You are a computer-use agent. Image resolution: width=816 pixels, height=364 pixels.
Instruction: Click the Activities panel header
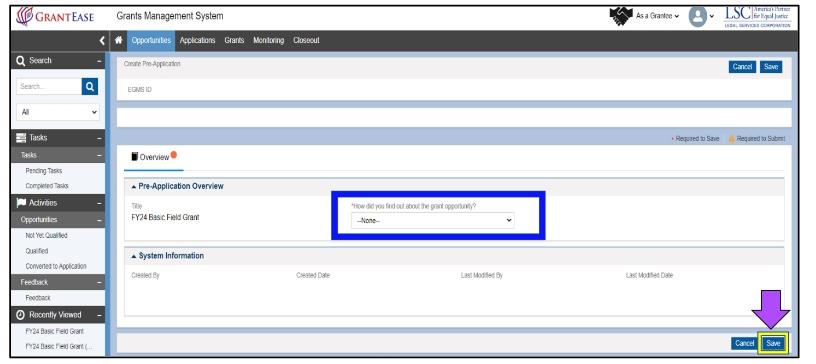(58, 203)
